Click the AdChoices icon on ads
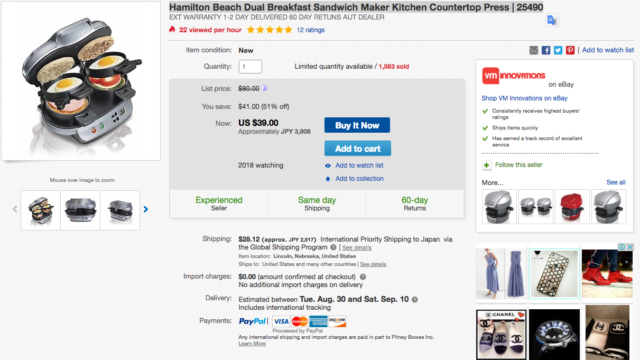Screen dimensions: 640x360 click(622, 247)
